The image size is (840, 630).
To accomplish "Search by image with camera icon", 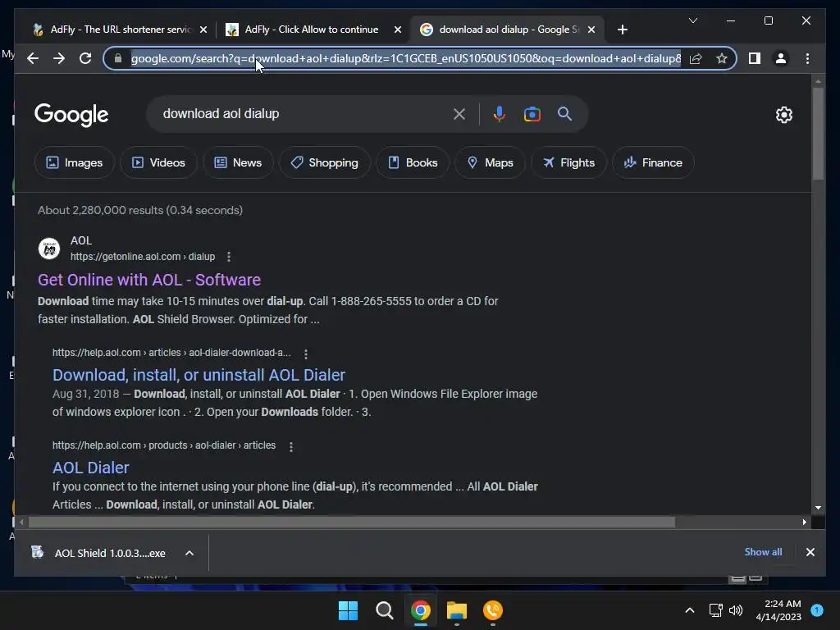I will tap(532, 114).
